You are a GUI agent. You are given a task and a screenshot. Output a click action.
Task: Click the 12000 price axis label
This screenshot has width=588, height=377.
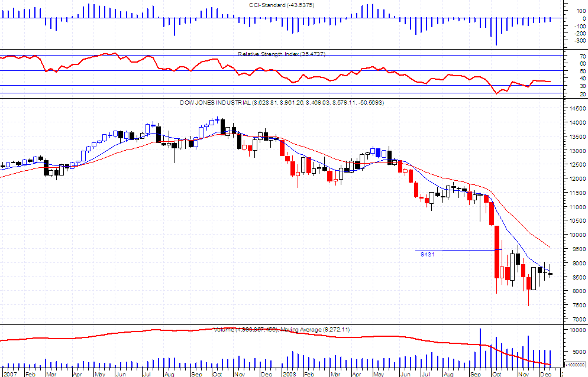(x=577, y=179)
